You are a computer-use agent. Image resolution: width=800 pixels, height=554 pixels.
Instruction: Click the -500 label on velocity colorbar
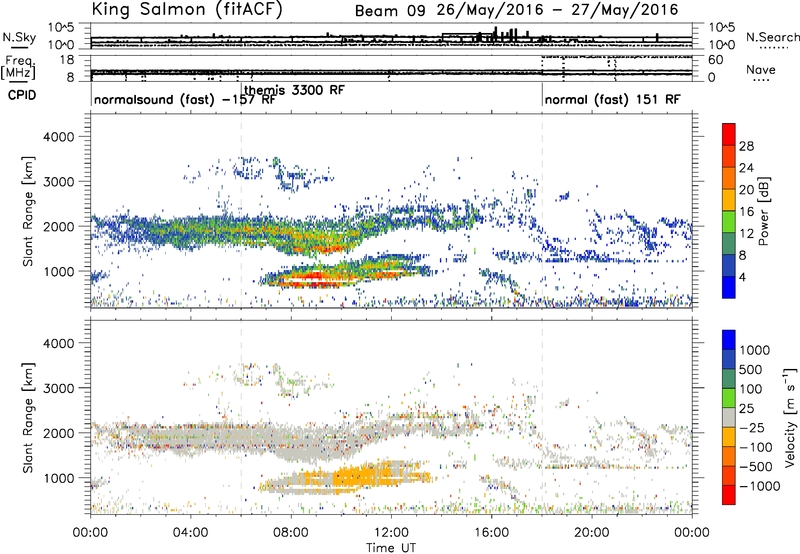[756, 466]
